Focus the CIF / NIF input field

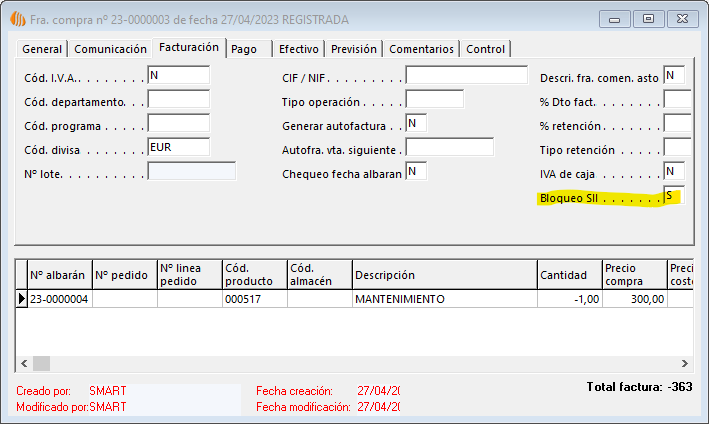pos(466,76)
